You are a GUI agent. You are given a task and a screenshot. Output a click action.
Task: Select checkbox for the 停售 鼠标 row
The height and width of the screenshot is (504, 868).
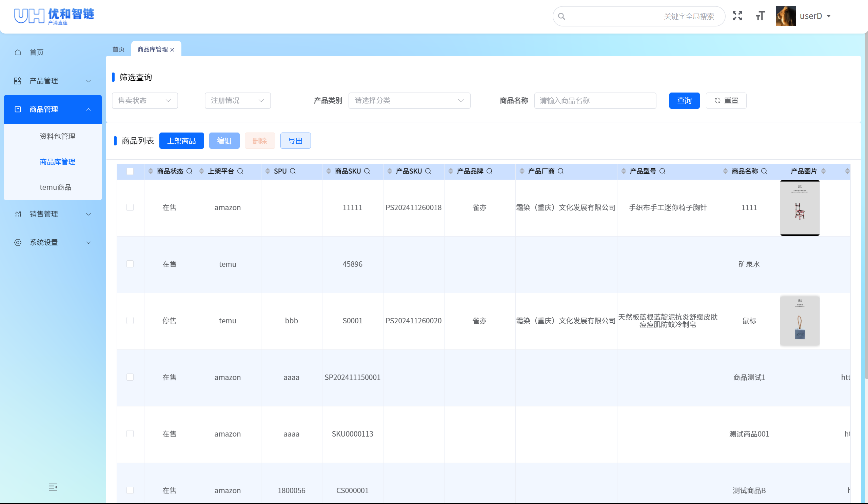(x=130, y=321)
